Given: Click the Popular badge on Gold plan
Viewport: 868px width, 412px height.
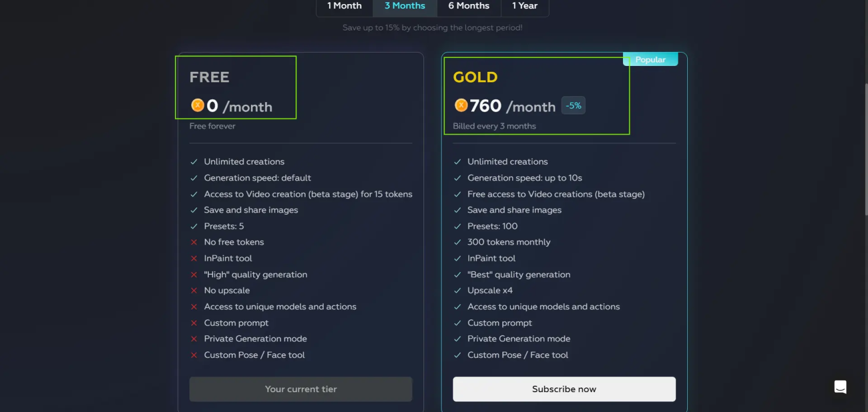Looking at the screenshot, I should (x=650, y=60).
